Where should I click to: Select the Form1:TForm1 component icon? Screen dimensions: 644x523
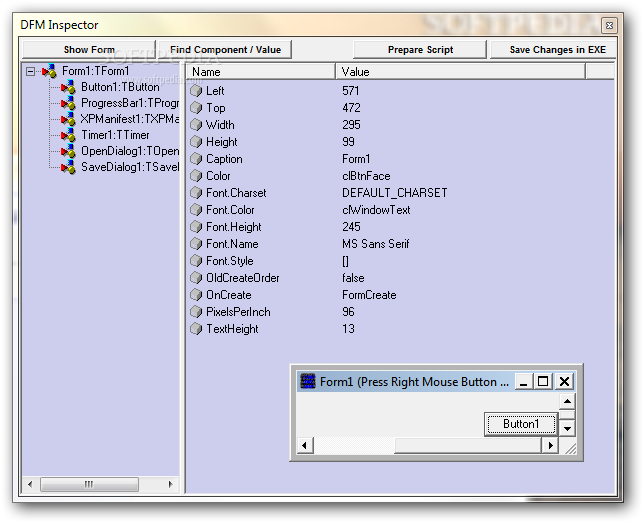click(x=50, y=71)
